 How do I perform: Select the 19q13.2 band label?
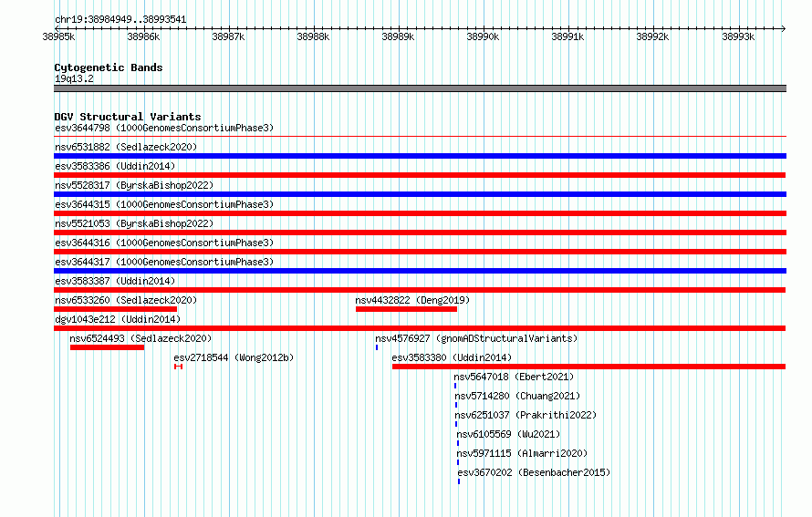(x=74, y=78)
